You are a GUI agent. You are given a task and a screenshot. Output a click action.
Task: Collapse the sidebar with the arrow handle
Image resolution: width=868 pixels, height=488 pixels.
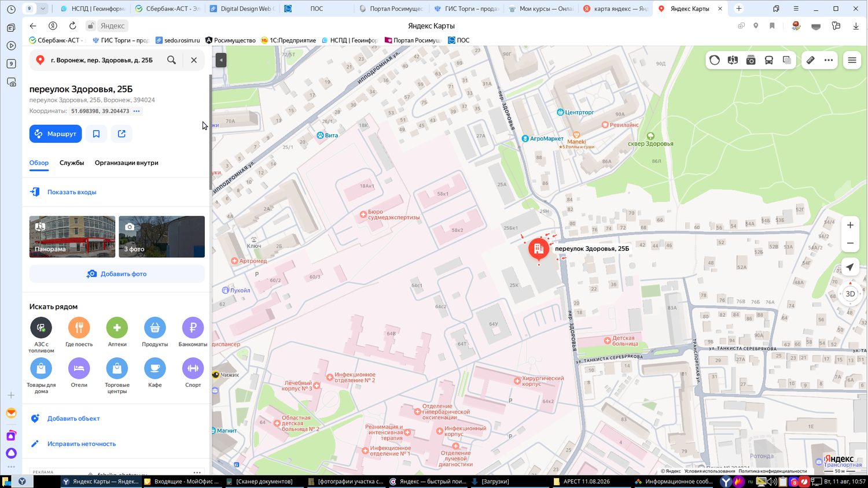click(x=220, y=60)
